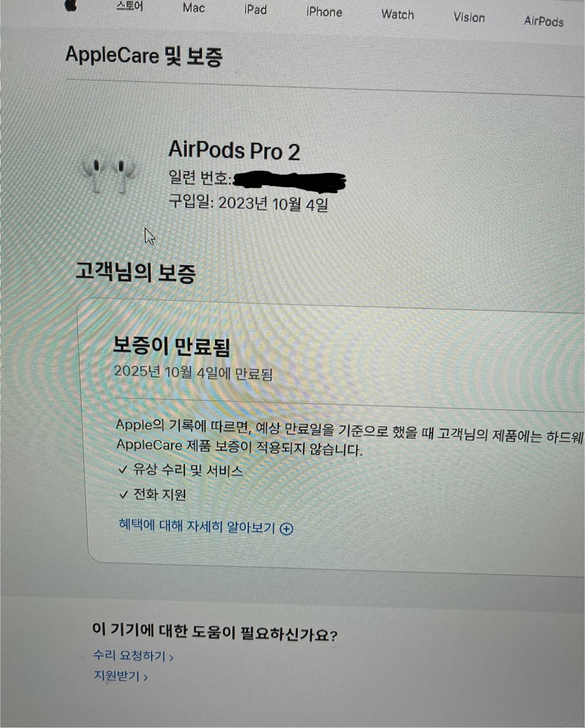Image resolution: width=585 pixels, height=728 pixels.
Task: Click the chevron after 지원받기
Action: click(x=146, y=678)
